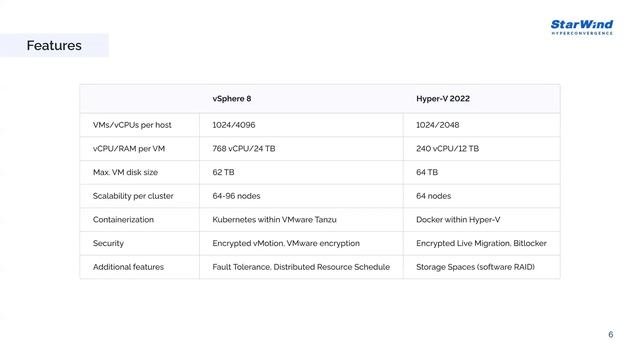This screenshot has height=360, width=640.
Task: Click Docker within Hyper-V cell
Action: (x=458, y=220)
